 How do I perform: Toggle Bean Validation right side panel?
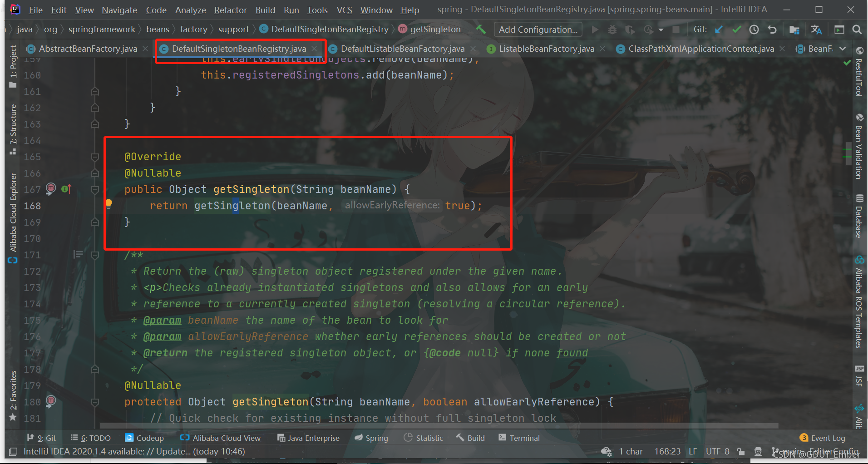(x=859, y=146)
